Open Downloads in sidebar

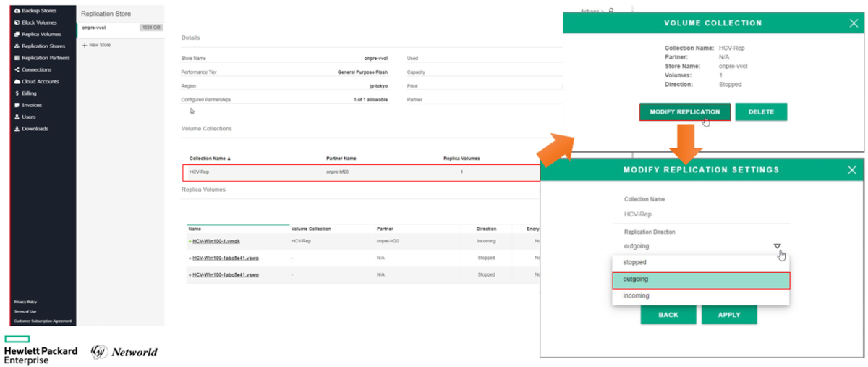pyautogui.click(x=35, y=129)
